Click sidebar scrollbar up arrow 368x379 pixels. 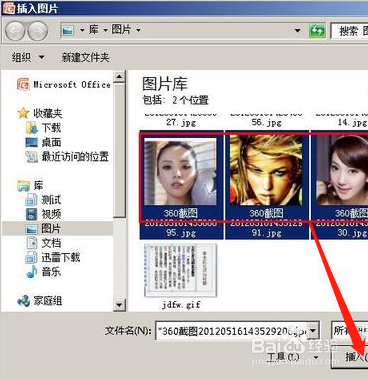coord(119,77)
